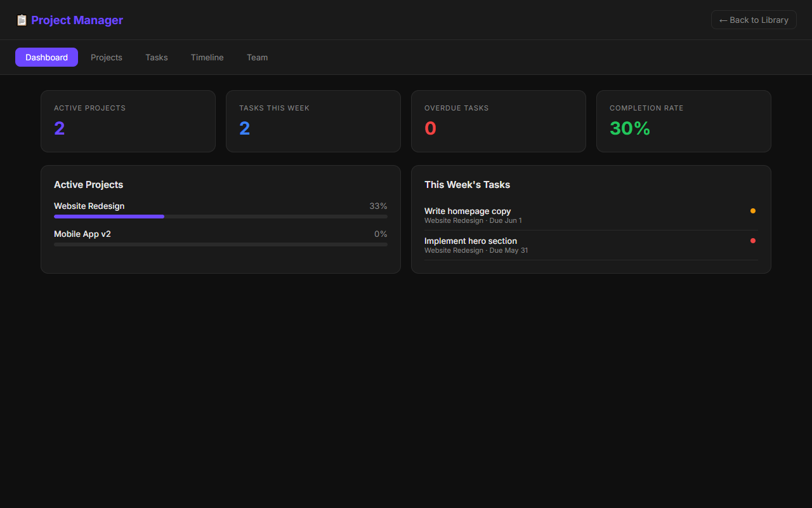Click the clipboard icon beside Project Manager
This screenshot has height=508, width=812.
coord(22,20)
